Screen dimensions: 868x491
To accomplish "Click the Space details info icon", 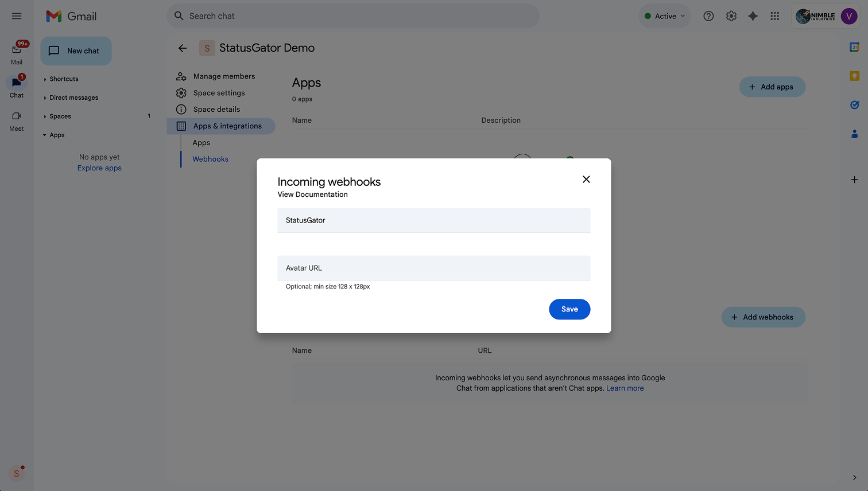I will (181, 110).
